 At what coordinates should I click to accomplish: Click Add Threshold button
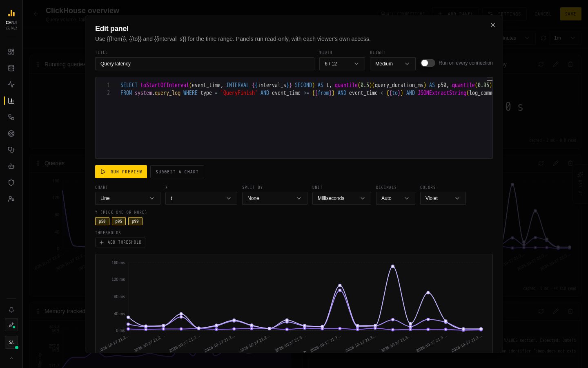point(120,242)
